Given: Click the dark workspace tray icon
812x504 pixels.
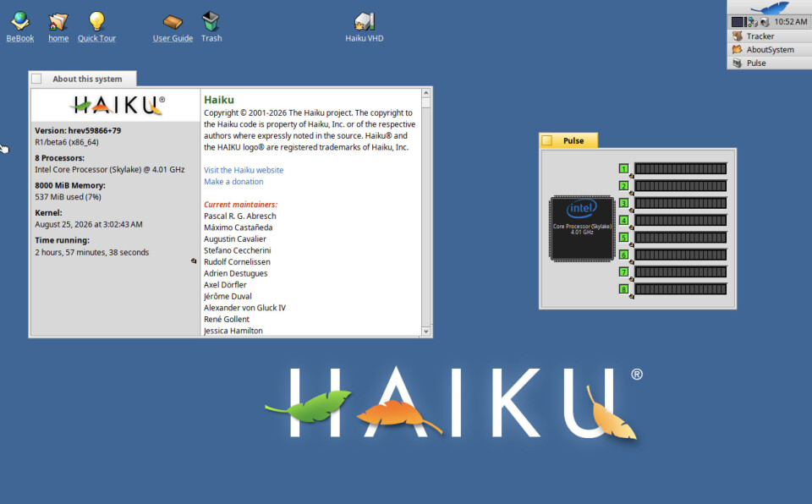Looking at the screenshot, I should 738,22.
